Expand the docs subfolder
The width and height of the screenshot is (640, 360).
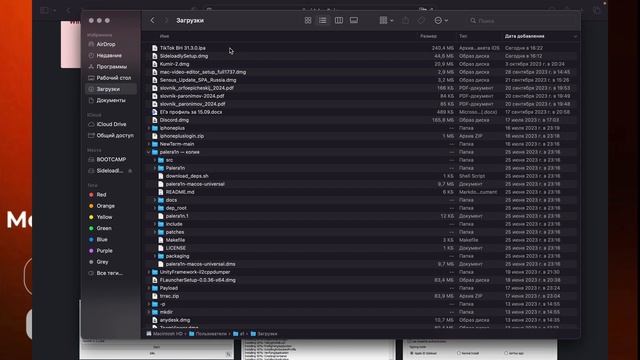155,200
